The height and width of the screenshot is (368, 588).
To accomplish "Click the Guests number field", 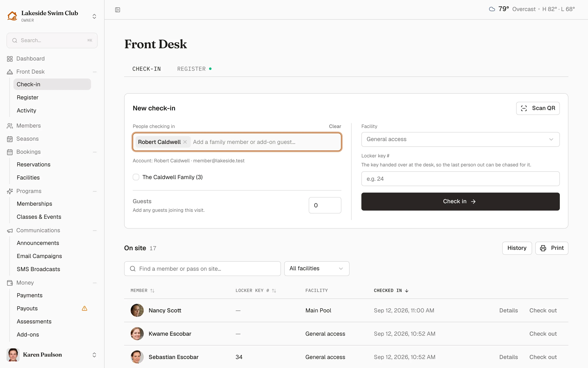I will coord(325,205).
